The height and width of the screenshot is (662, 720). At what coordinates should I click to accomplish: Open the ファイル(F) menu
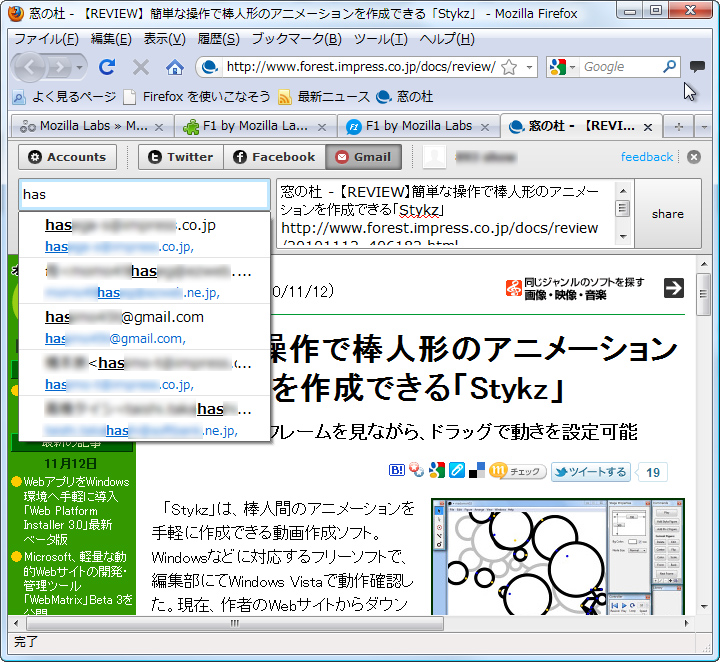click(46, 39)
